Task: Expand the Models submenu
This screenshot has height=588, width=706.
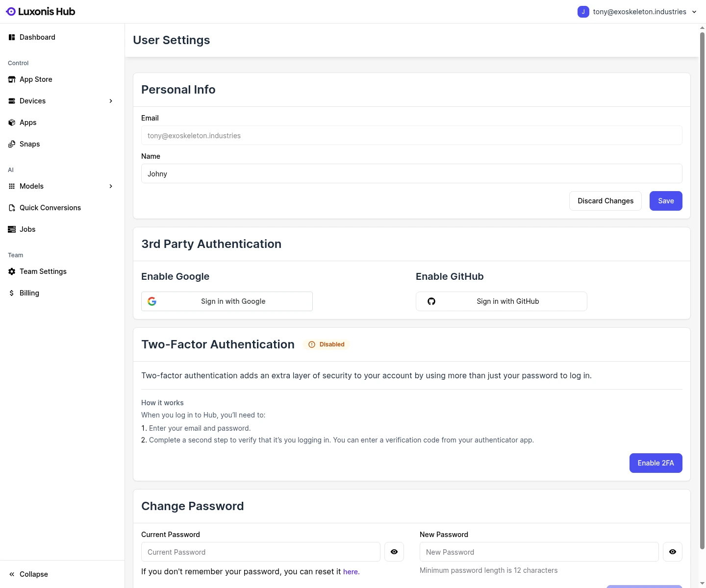Action: click(x=111, y=186)
